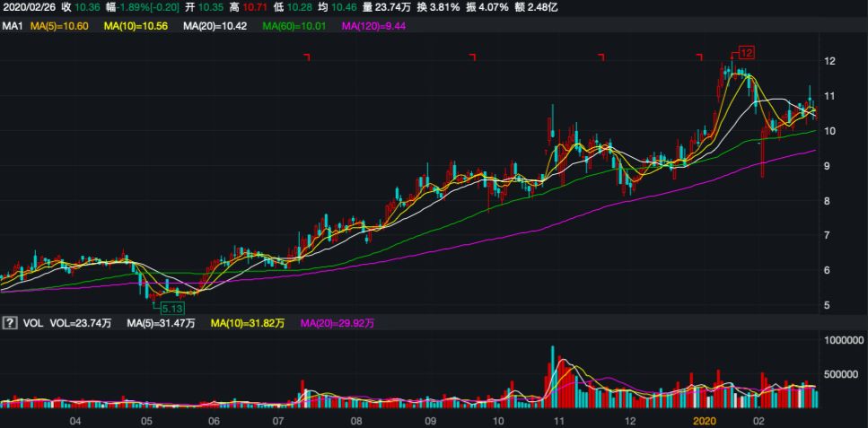868x428 pixels.
Task: Click the tallest volume bar in November
Action: (x=553, y=377)
